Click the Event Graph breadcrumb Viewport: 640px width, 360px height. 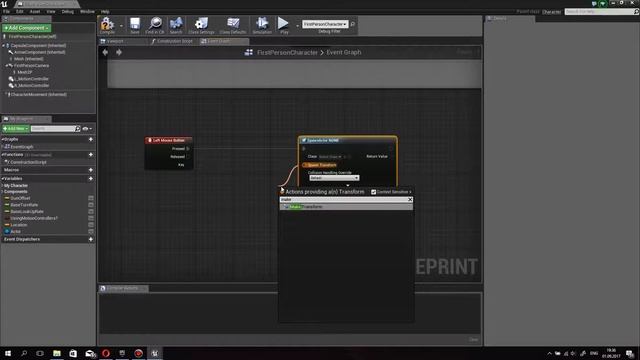pos(344,52)
